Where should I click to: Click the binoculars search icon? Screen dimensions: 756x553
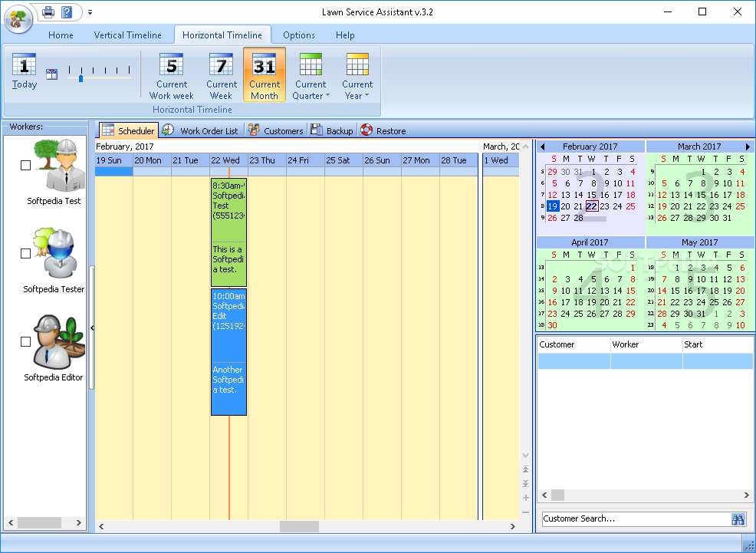pyautogui.click(x=738, y=519)
